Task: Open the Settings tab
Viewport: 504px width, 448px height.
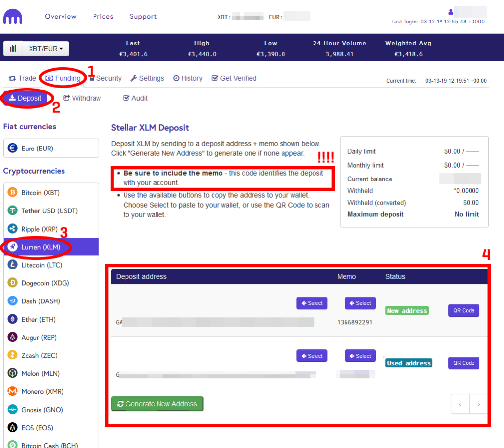Action: pyautogui.click(x=147, y=78)
